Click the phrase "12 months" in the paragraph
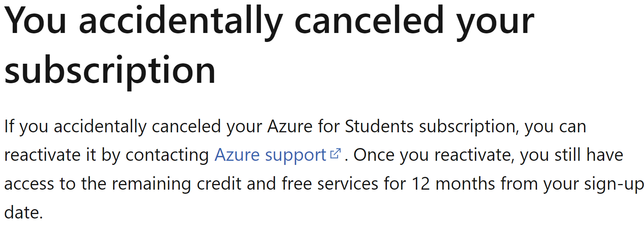 (453, 184)
